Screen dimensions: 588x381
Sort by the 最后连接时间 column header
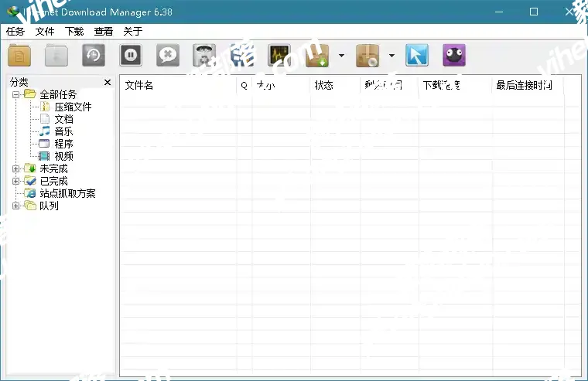(528, 86)
